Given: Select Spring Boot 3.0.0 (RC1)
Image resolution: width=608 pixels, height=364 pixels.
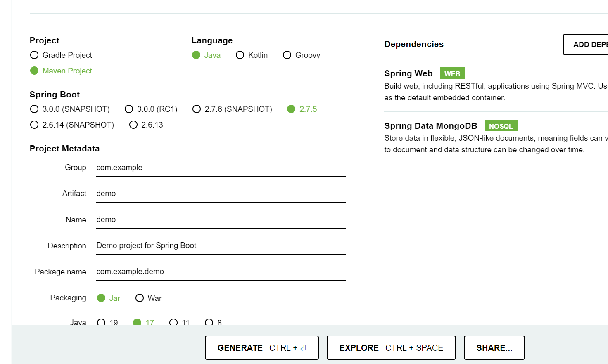Looking at the screenshot, I should tap(129, 109).
